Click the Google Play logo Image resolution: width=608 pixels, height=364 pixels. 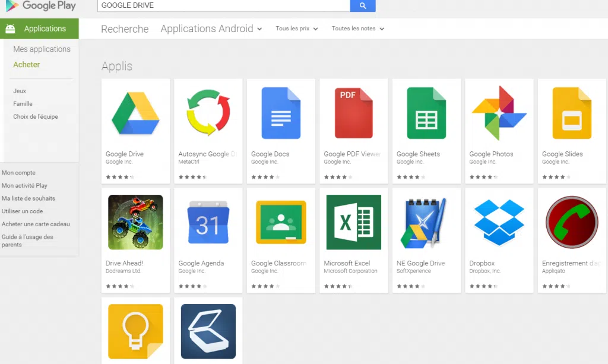[40, 5]
